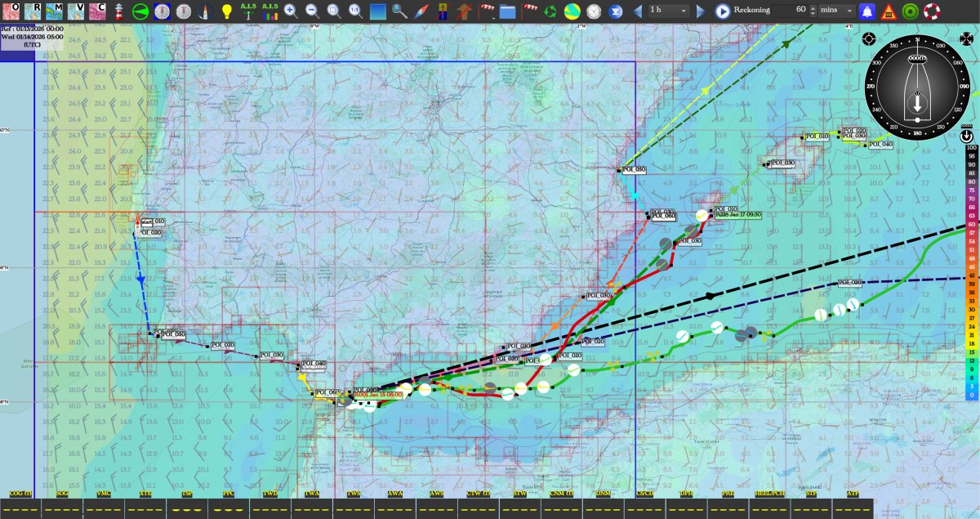Toggle the O chart layer
The width and height of the screenshot is (980, 519).
(x=11, y=11)
